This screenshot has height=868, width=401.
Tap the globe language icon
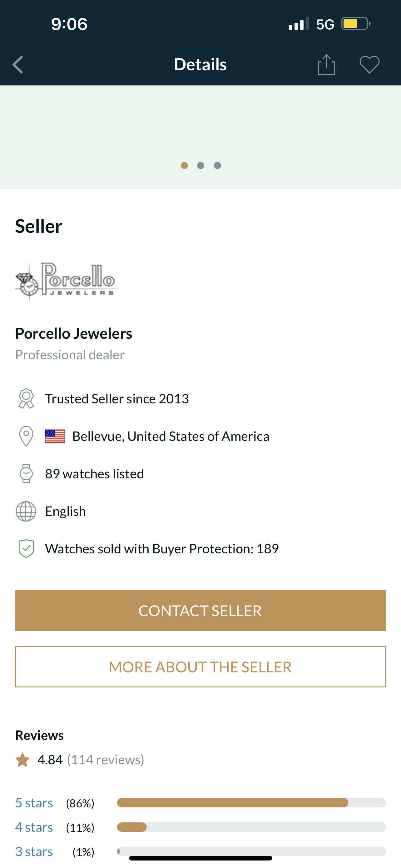pos(26,511)
